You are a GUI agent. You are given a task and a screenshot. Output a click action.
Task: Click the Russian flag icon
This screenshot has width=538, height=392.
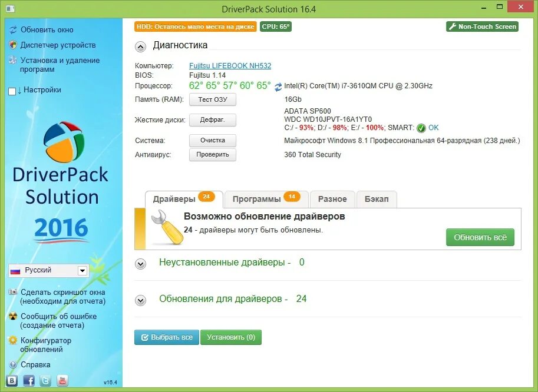[x=15, y=271]
